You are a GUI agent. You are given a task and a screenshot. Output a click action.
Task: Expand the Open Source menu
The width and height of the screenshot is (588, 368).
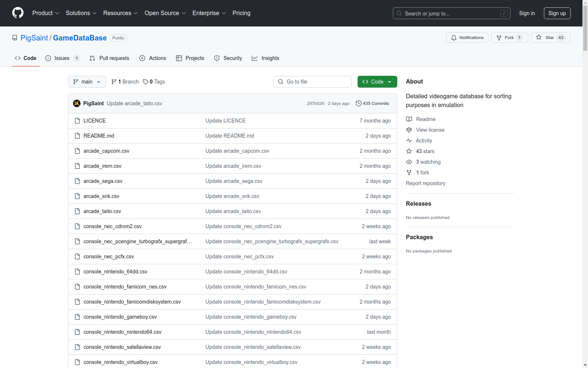pos(165,13)
